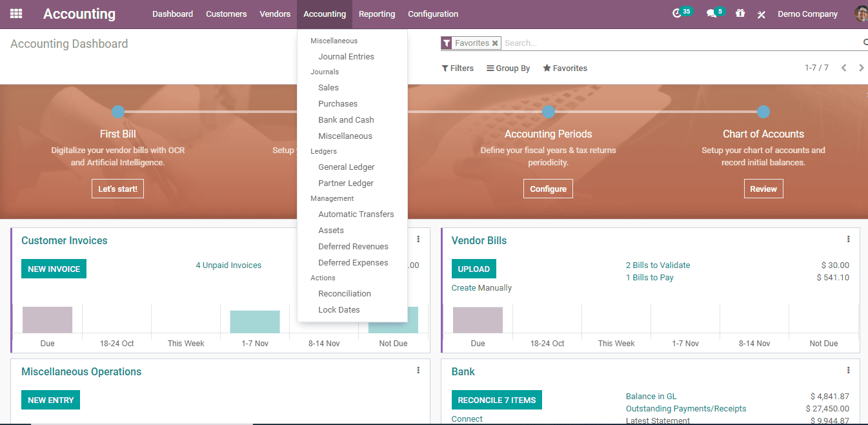868x425 pixels.
Task: Click the NEW INVOICE button
Action: (x=54, y=269)
